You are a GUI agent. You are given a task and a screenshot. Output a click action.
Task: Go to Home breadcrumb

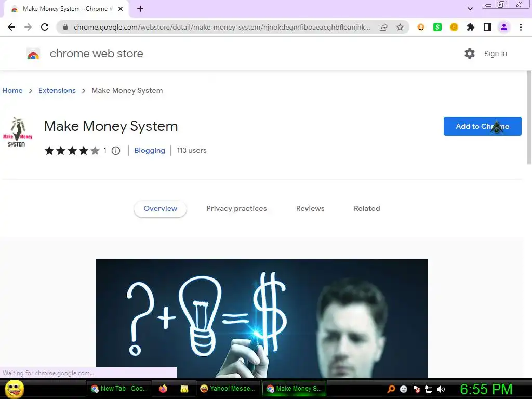12,90
